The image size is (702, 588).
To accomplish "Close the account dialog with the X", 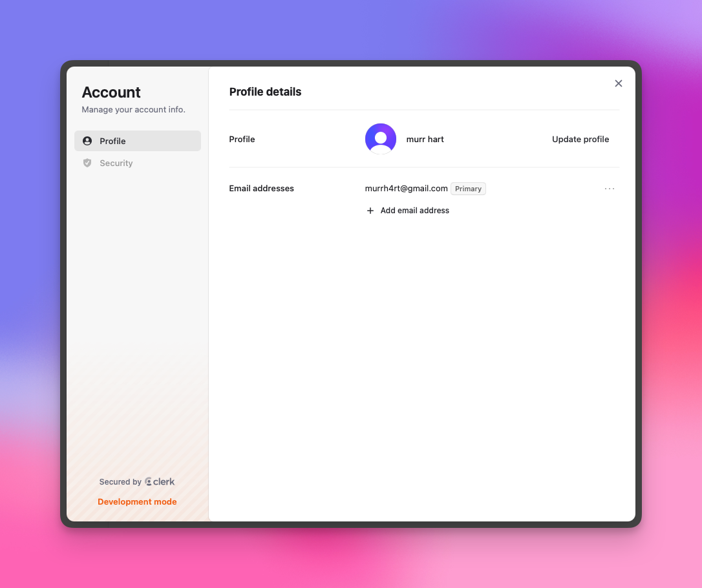I will 618,83.
